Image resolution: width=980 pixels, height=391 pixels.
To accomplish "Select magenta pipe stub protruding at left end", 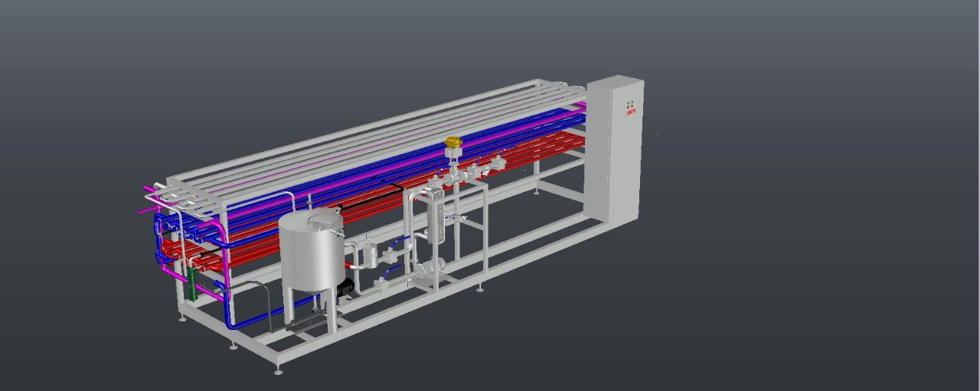I will [x=145, y=208].
